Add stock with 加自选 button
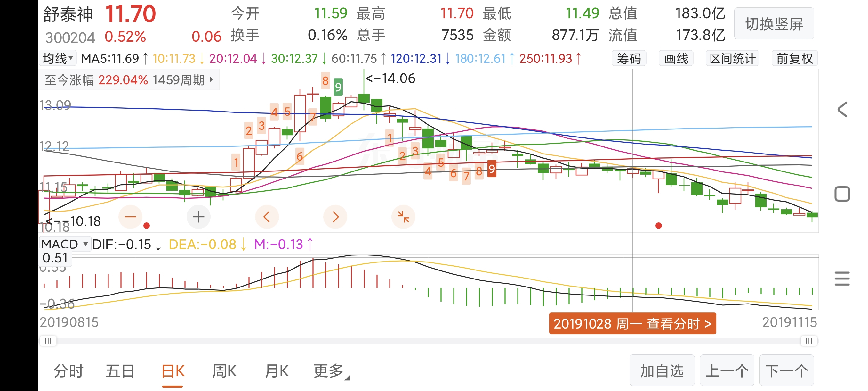Viewport: 868px width, 391px height. (x=662, y=370)
